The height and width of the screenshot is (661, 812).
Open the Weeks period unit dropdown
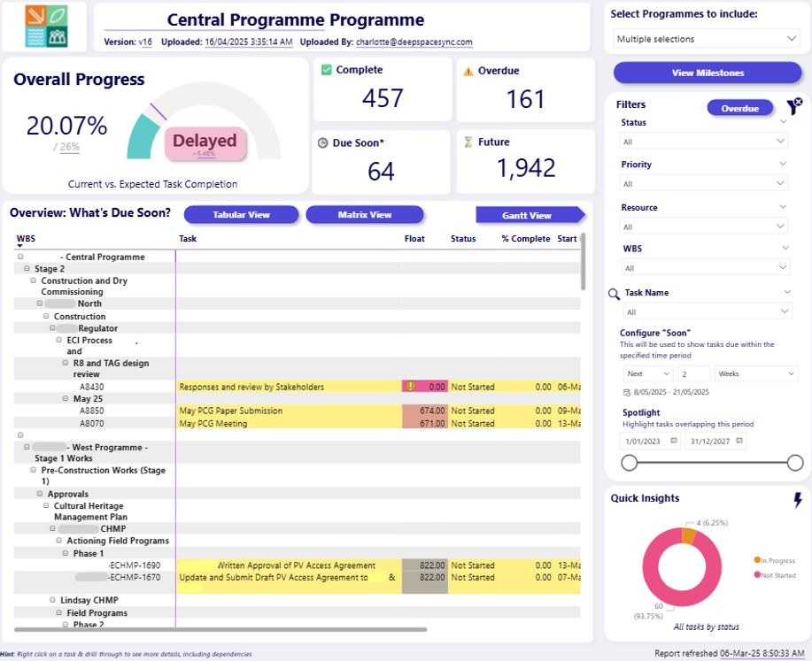tap(755, 373)
